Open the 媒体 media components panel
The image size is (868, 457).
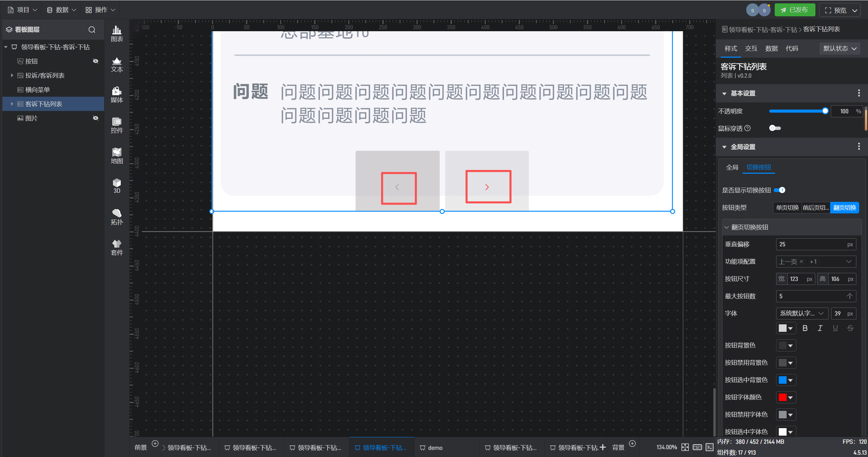117,95
